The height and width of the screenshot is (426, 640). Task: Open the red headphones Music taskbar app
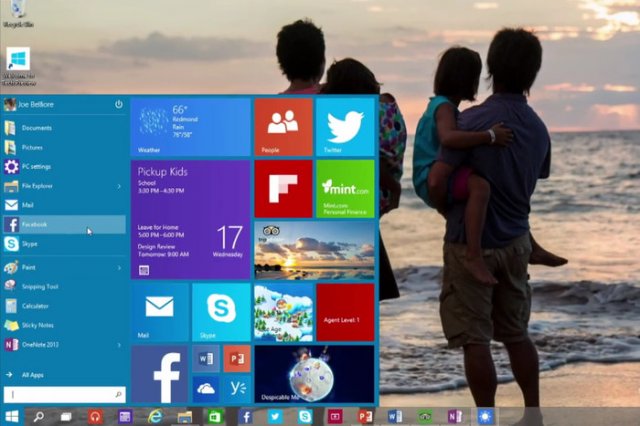coord(95,417)
